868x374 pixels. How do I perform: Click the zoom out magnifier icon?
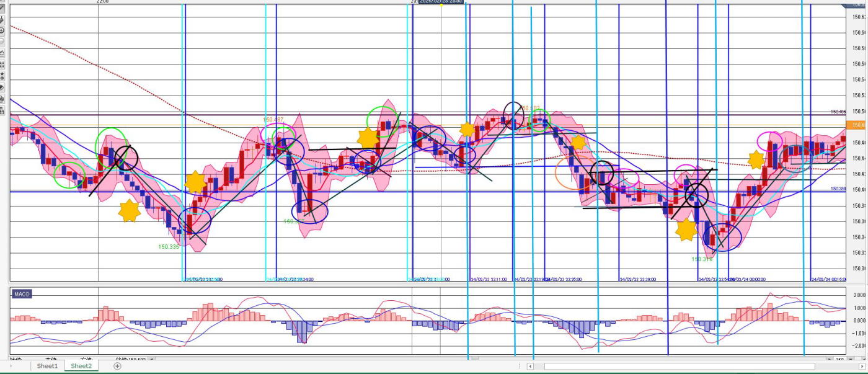coord(2,41)
